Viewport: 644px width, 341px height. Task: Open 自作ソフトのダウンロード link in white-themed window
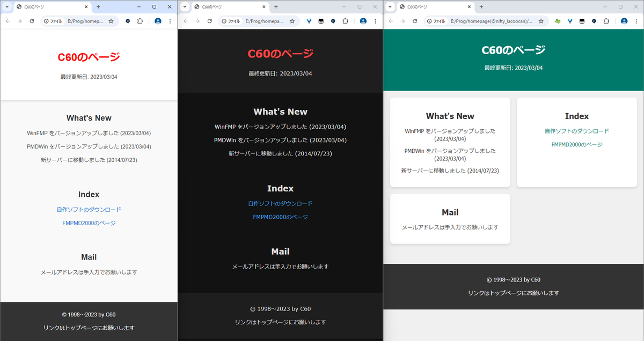89,210
